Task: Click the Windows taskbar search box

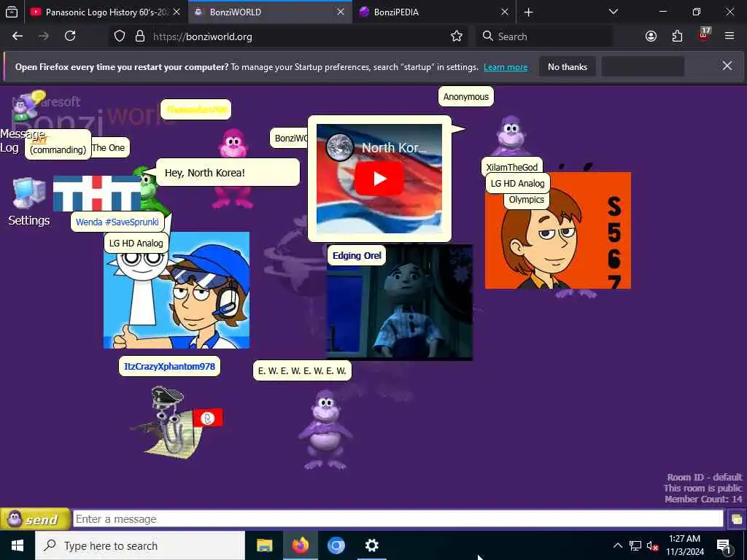Action: coord(140,545)
